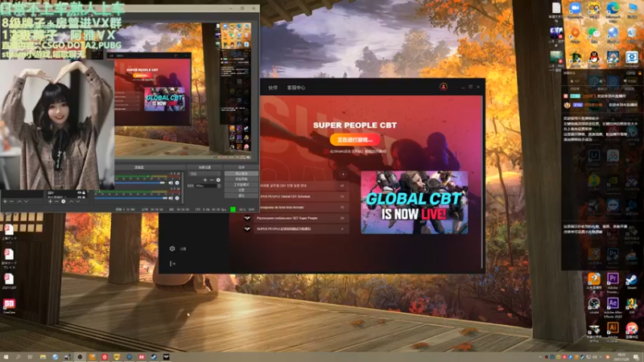Toggle the Steam checkbox under the launch button
The width and height of the screenshot is (644, 362).
(x=326, y=151)
